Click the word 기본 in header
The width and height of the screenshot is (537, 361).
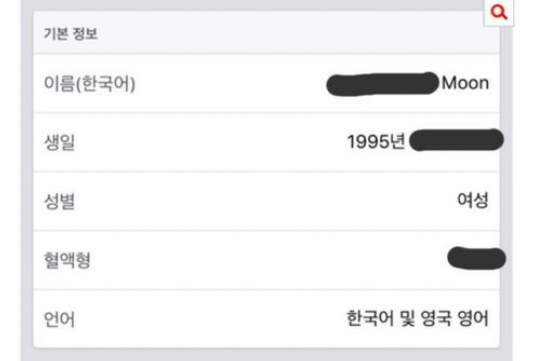point(56,34)
